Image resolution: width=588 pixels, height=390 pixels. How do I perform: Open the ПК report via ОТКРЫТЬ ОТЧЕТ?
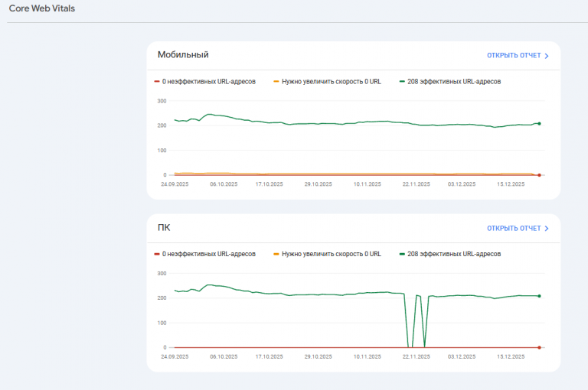pyautogui.click(x=514, y=229)
